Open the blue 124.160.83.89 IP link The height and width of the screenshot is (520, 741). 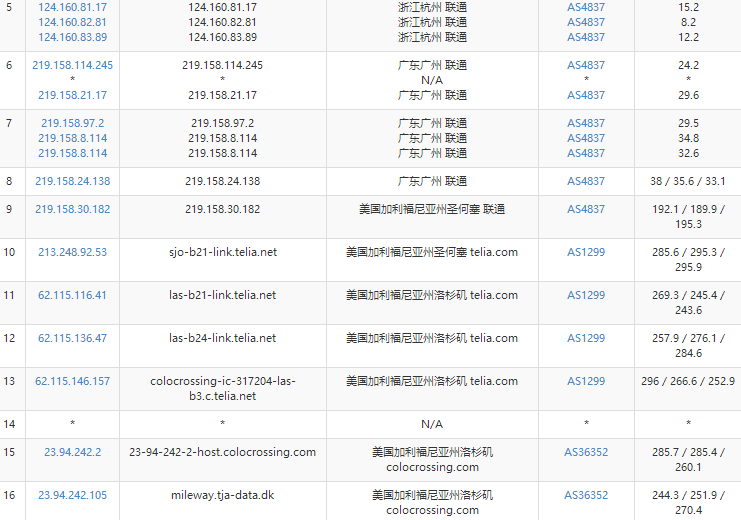tap(72, 37)
